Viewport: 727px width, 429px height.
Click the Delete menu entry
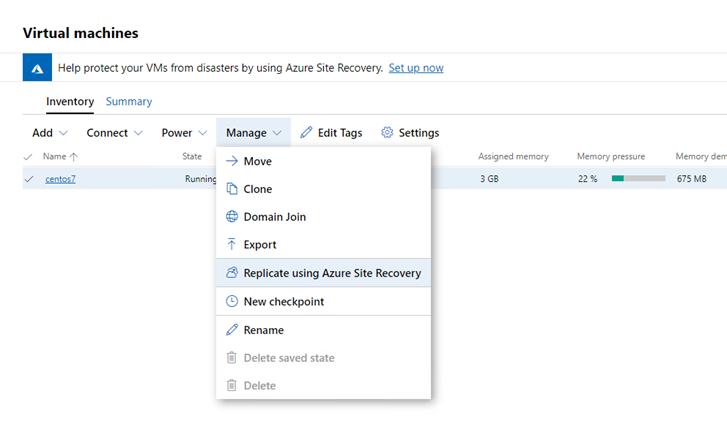[x=323, y=385]
